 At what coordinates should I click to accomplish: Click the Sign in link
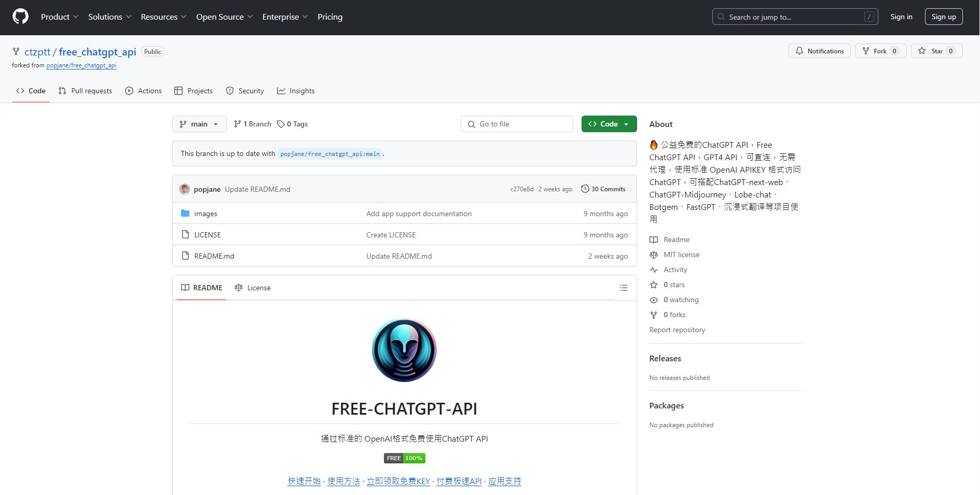(x=901, y=17)
